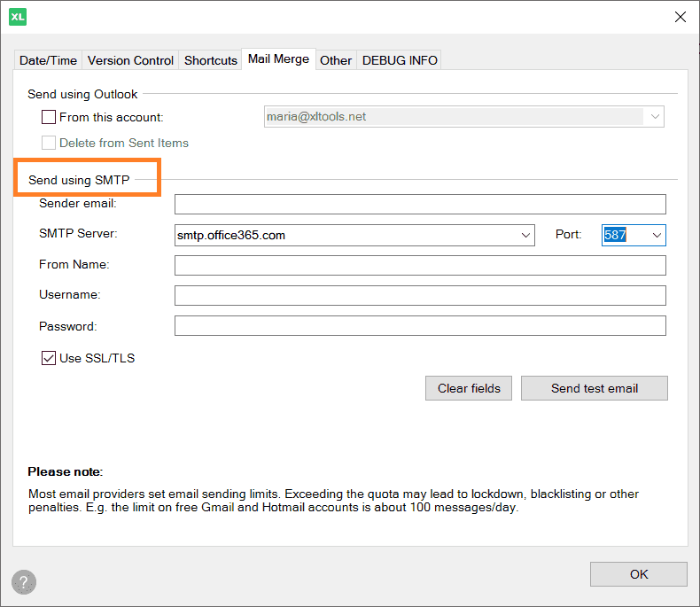This screenshot has width=700, height=607.
Task: Switch to the Date/Time tab
Action: pyautogui.click(x=48, y=60)
